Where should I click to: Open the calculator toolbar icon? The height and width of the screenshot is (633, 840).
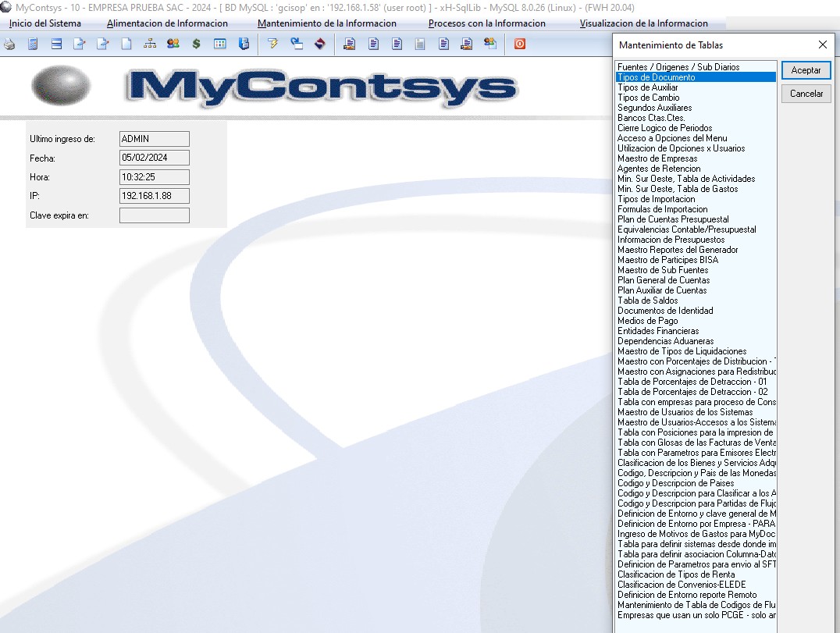point(33,44)
